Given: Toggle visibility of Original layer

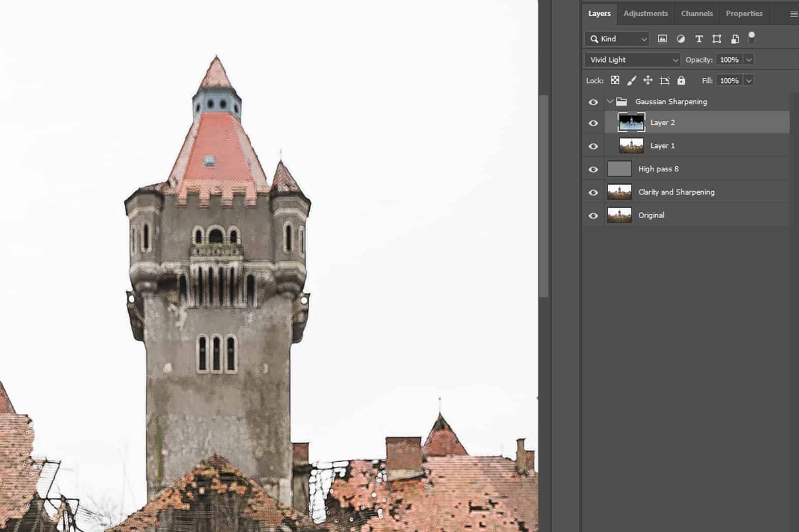Looking at the screenshot, I should (x=593, y=215).
